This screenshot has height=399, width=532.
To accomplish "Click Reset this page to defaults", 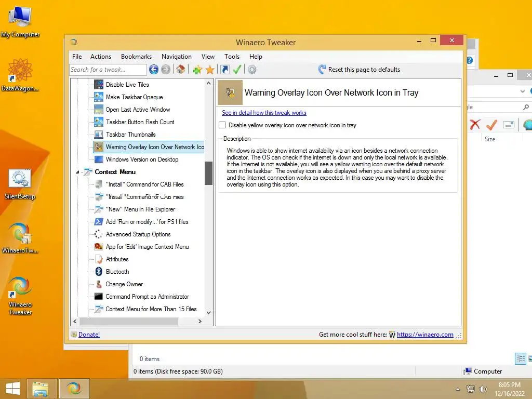I will (x=359, y=70).
